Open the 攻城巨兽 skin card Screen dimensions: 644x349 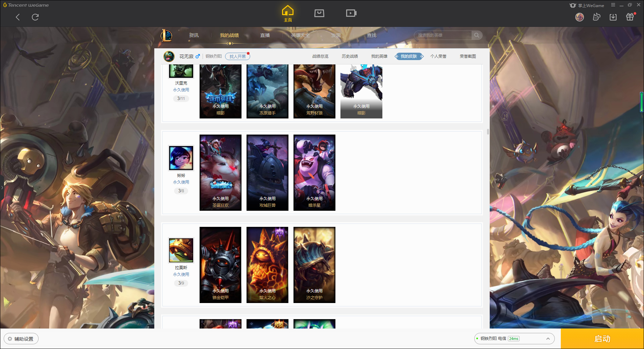click(x=267, y=172)
